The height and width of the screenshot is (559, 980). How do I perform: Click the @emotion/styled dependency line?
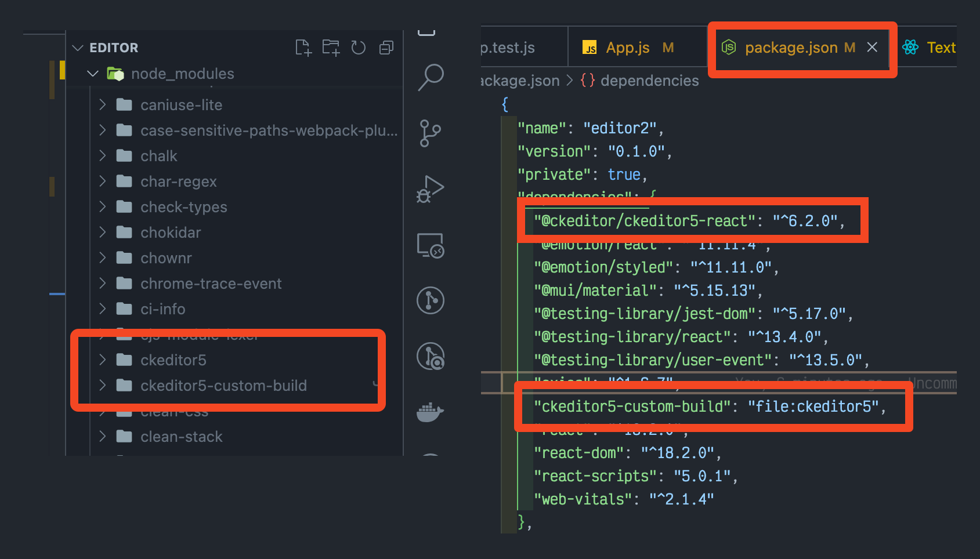[657, 267]
